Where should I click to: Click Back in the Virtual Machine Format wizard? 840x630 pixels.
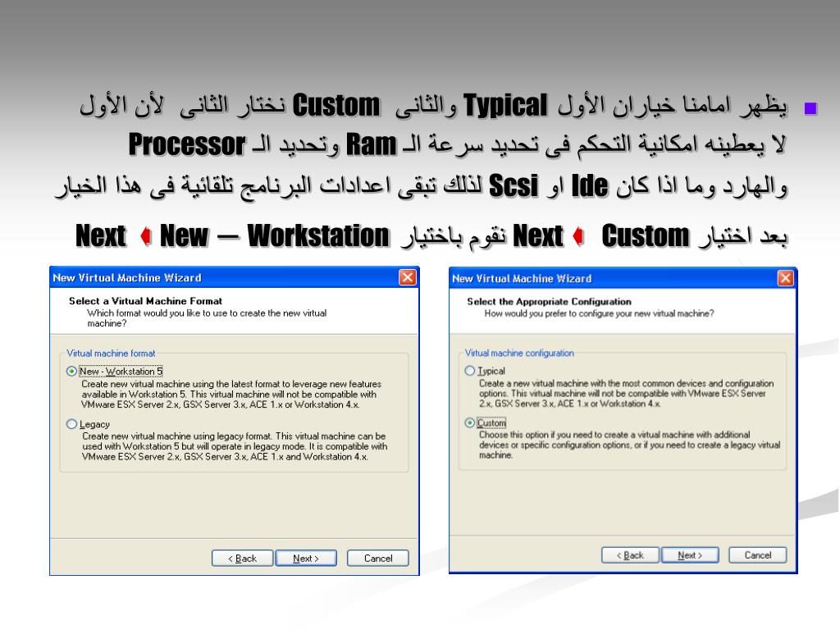(x=242, y=558)
